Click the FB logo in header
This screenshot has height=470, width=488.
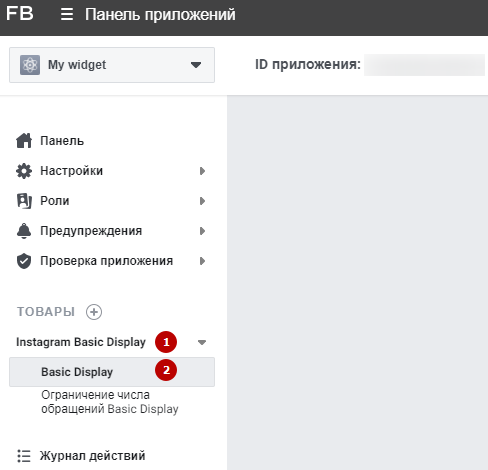[20, 14]
